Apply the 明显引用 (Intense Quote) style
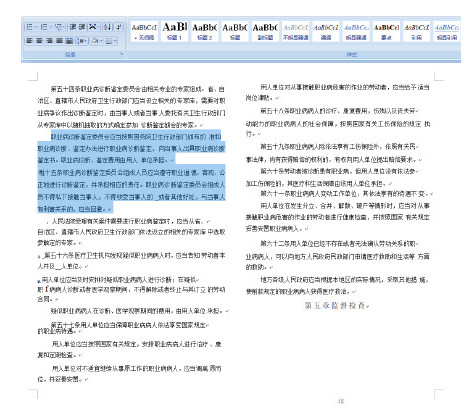The height and width of the screenshot is (409, 465). point(447,31)
